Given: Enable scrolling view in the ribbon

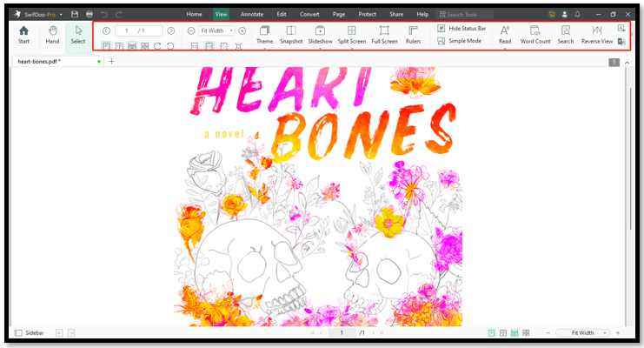Looking at the screenshot, I should pos(132,46).
